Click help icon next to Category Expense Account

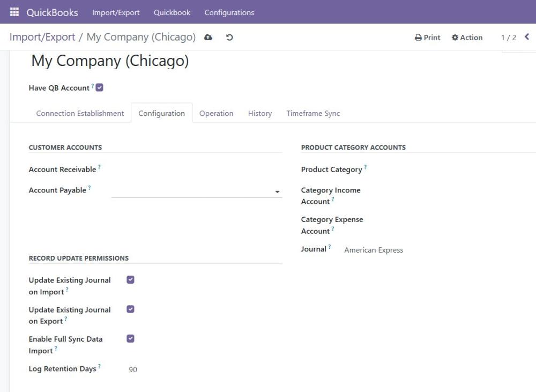[x=333, y=228]
